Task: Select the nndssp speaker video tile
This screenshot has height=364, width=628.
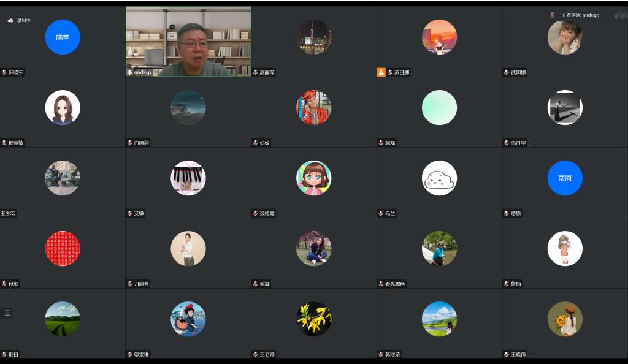Action: tap(188, 41)
